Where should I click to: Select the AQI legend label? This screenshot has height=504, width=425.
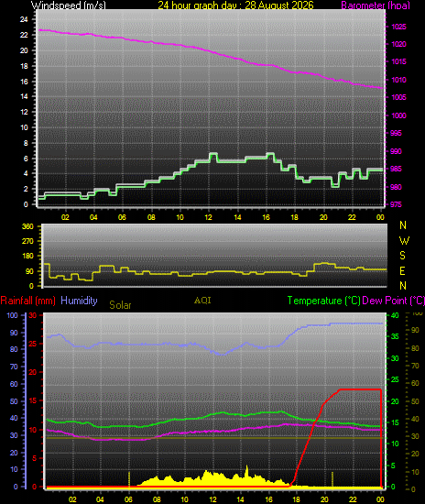tap(202, 301)
